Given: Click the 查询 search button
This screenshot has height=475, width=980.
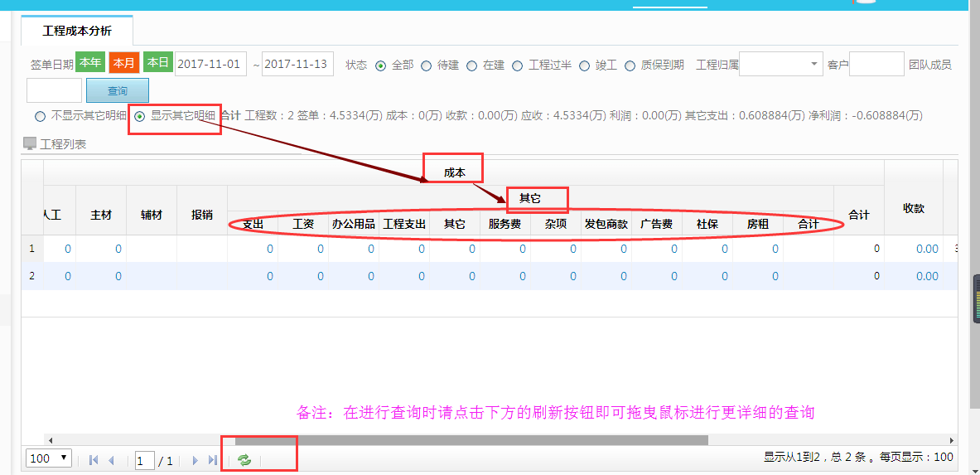Looking at the screenshot, I should tap(117, 90).
